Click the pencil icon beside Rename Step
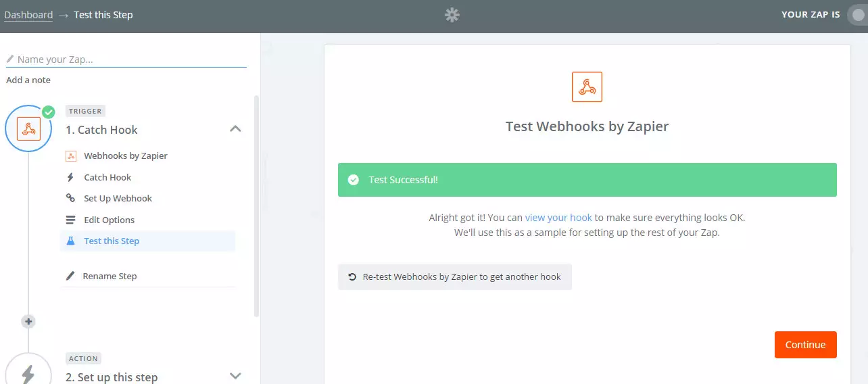 point(70,276)
